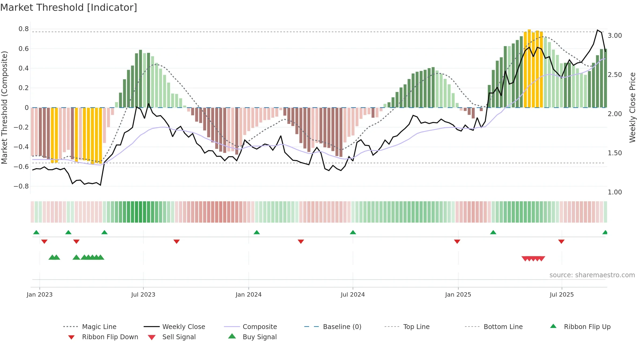This screenshot has height=362, width=644.
Task: Click the first Ribbon Flip Down marker in Jan 2023
Action: pos(44,242)
